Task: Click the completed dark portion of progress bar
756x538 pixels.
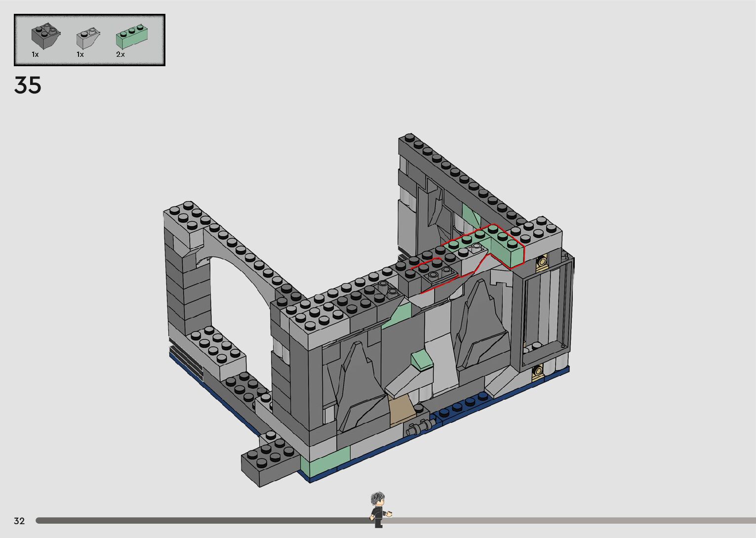Action: [x=198, y=521]
